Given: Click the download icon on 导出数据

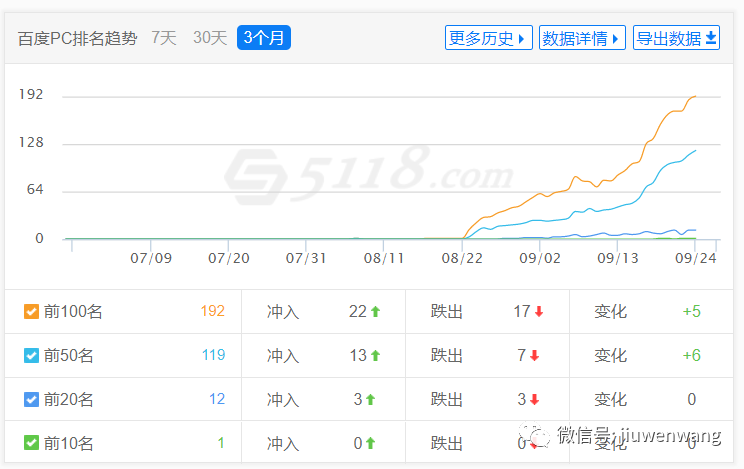Looking at the screenshot, I should click(x=711, y=38).
